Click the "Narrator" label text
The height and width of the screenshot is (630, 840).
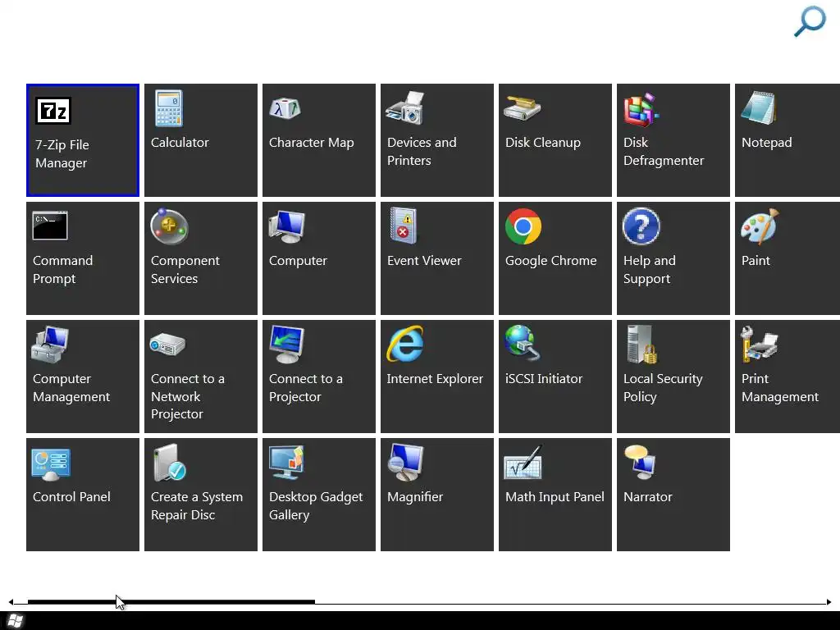tap(648, 496)
